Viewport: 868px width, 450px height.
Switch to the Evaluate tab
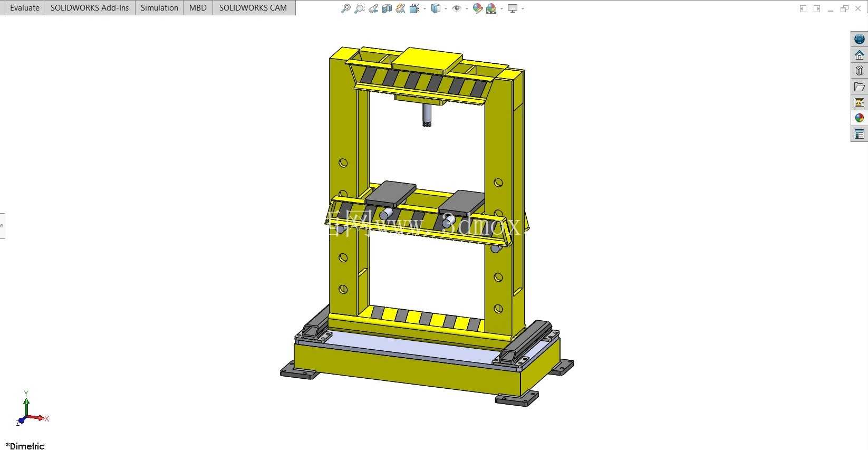[x=25, y=8]
